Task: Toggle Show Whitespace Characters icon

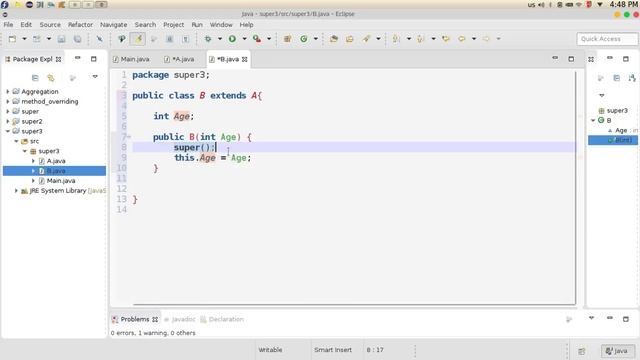Action: (186, 39)
